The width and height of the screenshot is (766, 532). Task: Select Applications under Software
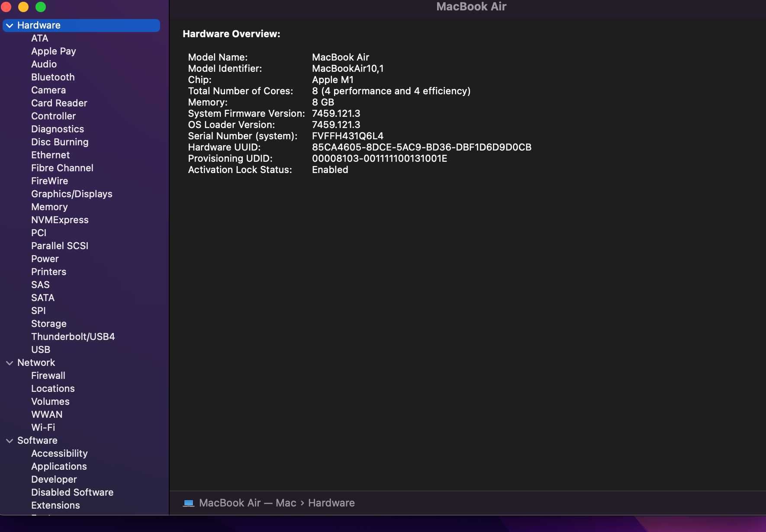click(59, 467)
